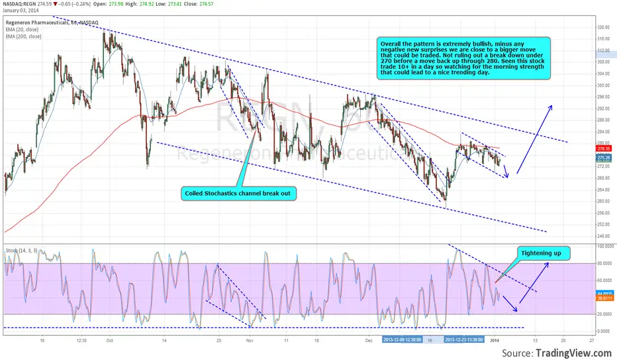
Task: Click the 'EMA (200, close)' indicator label
Action: pyautogui.click(x=24, y=36)
